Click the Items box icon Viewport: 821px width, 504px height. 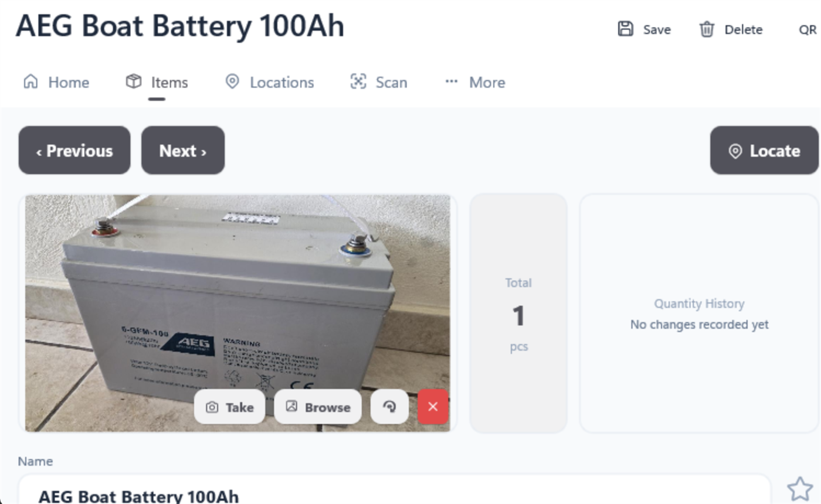[x=134, y=81]
